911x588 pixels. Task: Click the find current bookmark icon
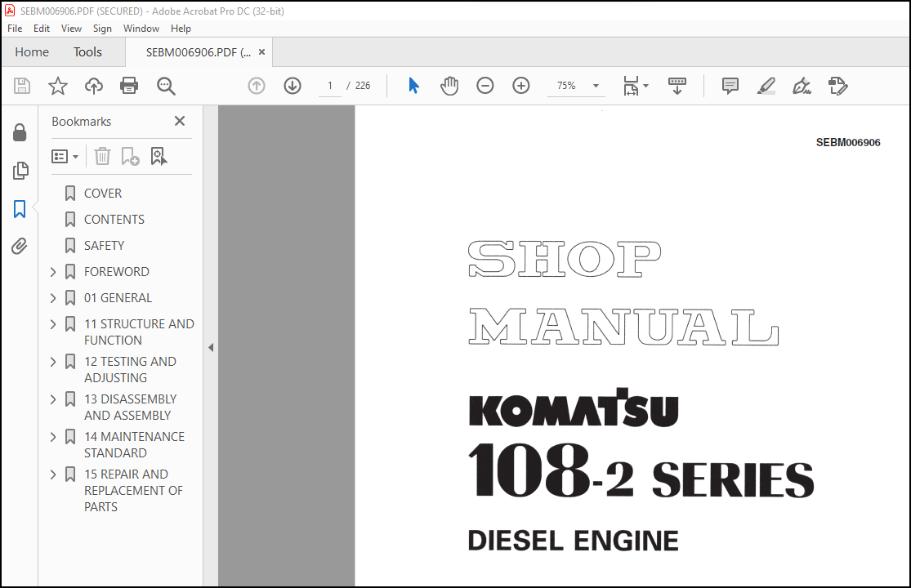[x=159, y=156]
